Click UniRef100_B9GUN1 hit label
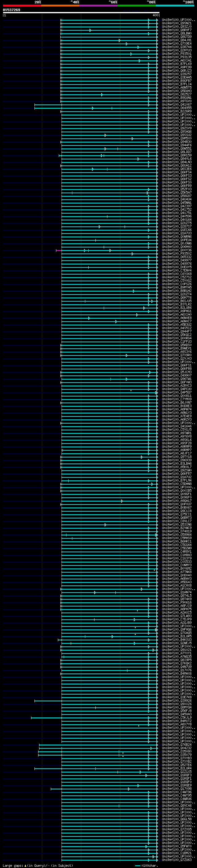 [176, 98]
